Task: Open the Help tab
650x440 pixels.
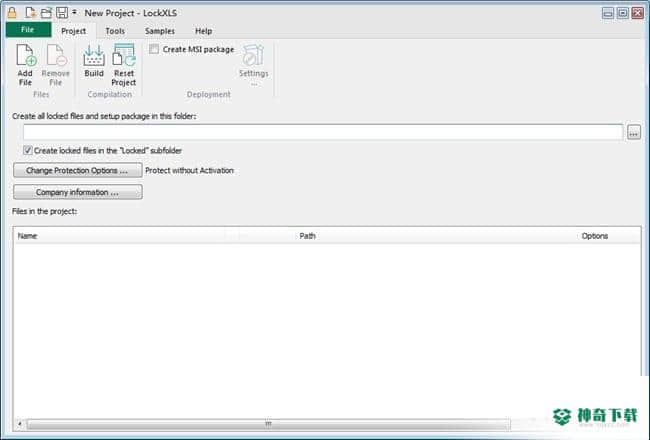Action: pos(203,31)
